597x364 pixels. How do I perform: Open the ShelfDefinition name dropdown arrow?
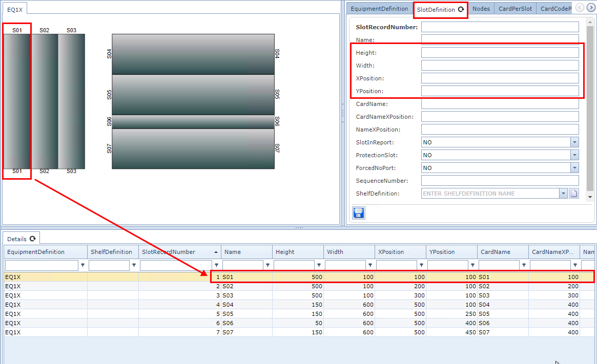[563, 194]
